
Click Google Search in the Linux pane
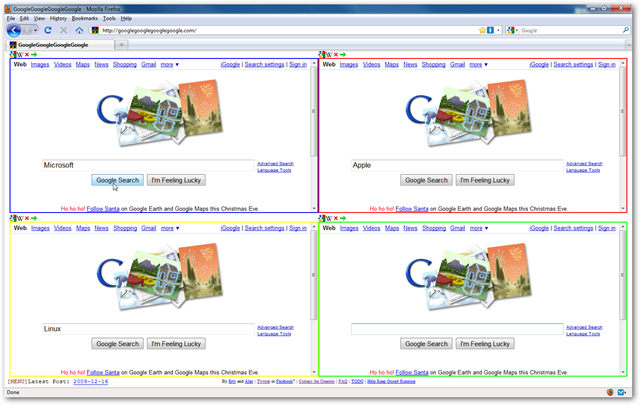(x=118, y=344)
